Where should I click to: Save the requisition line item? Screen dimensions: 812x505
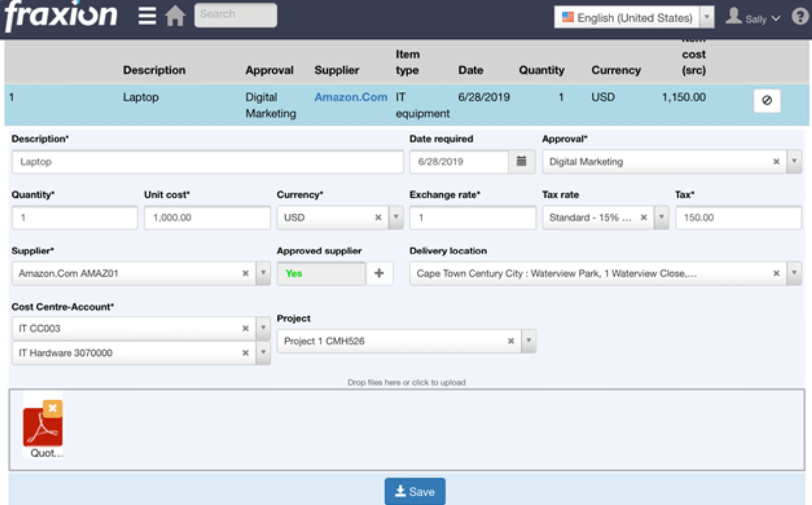(414, 491)
